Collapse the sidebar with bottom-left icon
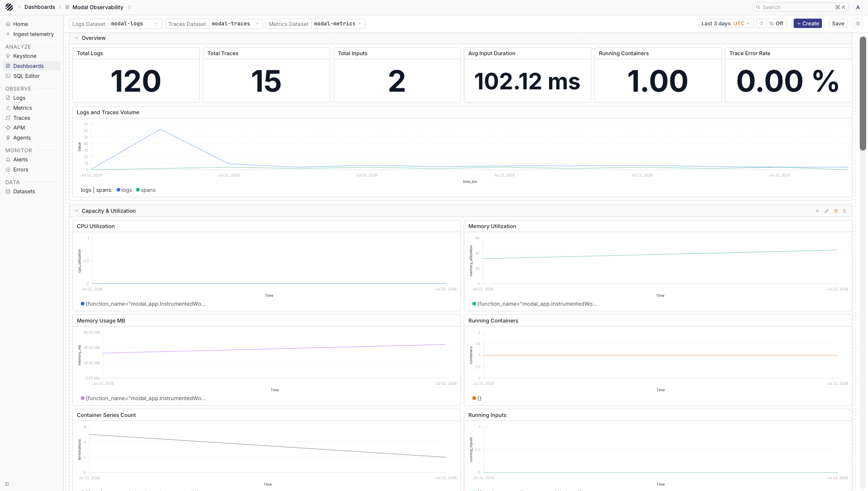 [x=7, y=484]
